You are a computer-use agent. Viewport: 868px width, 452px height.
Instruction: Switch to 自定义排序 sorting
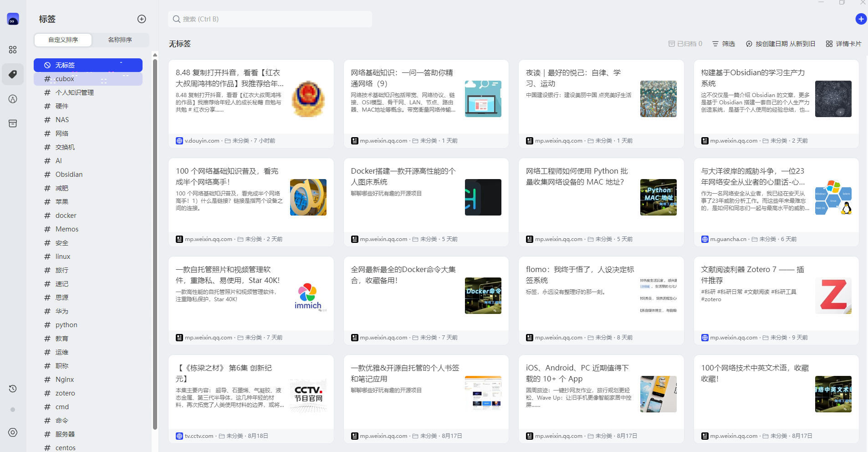point(63,40)
